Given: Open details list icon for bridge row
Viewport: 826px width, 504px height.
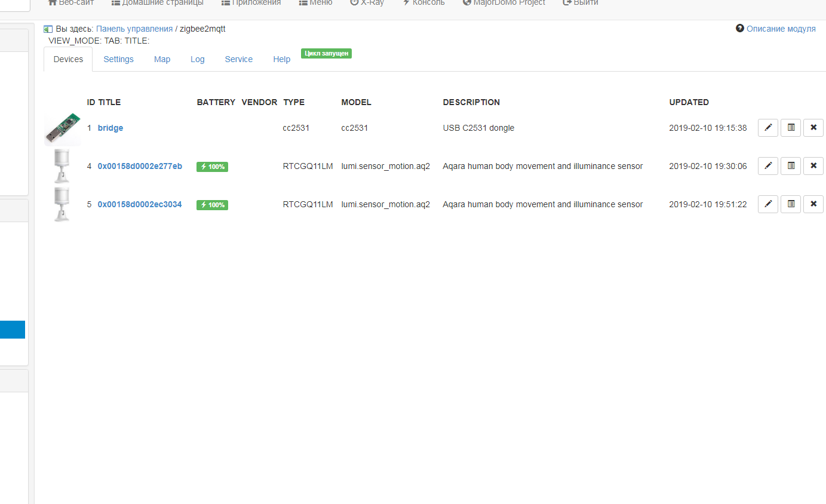Looking at the screenshot, I should pyautogui.click(x=791, y=128).
